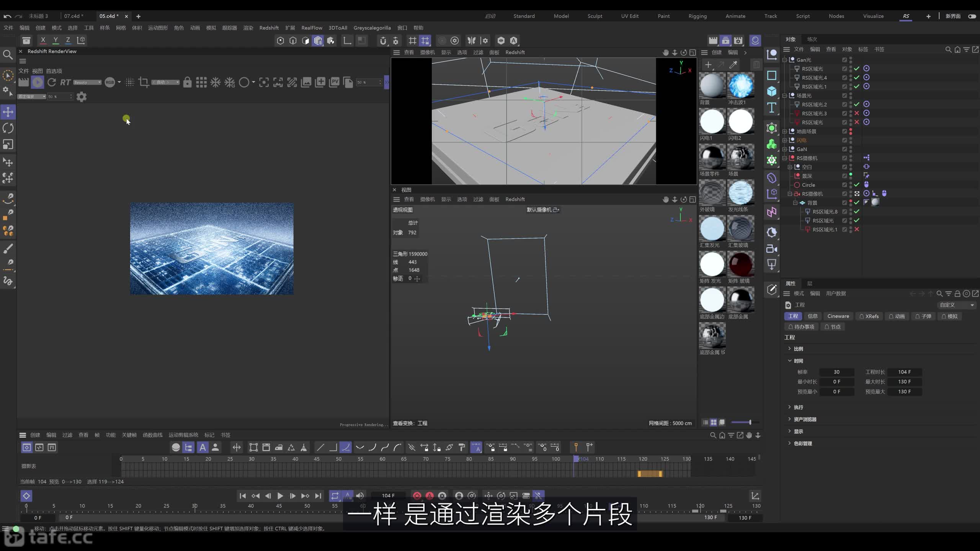Create a new material with plus icon
This screenshot has height=551, width=980.
708,65
